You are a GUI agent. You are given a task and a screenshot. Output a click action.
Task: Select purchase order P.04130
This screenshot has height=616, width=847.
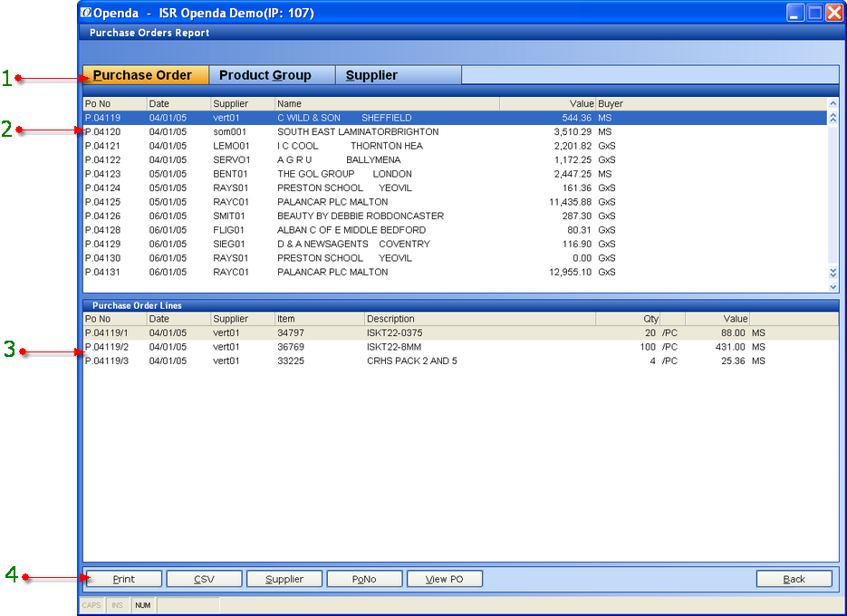tap(455, 258)
